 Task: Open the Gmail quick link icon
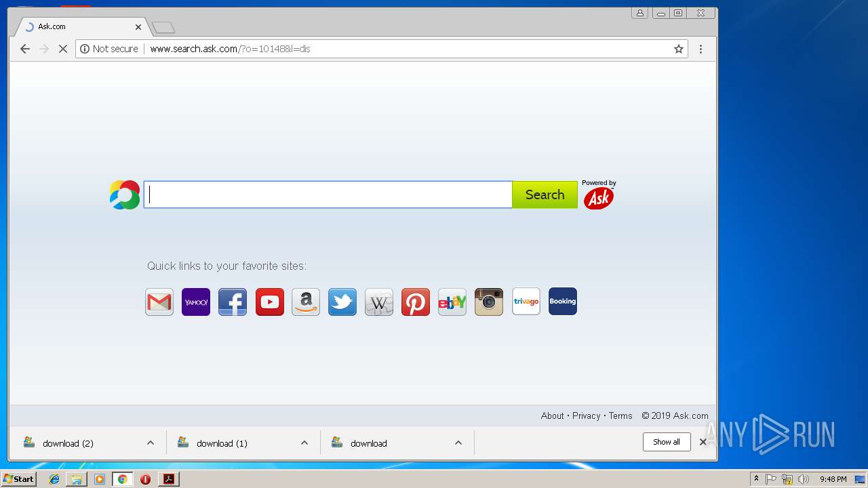(159, 302)
